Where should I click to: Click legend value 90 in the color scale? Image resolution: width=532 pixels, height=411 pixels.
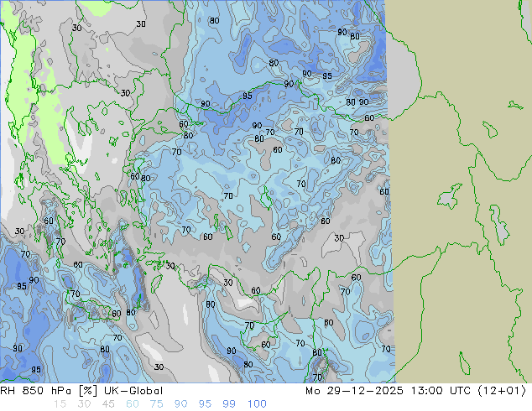coord(180,404)
